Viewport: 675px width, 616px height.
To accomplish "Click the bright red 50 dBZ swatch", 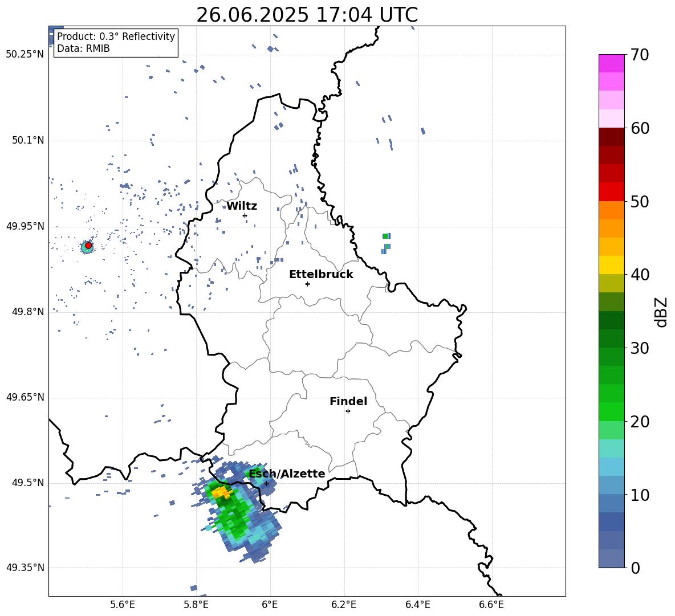I will (x=611, y=192).
